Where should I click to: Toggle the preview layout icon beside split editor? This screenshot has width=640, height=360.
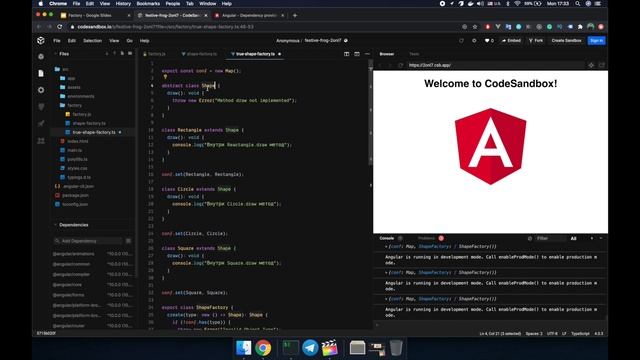tap(357, 54)
